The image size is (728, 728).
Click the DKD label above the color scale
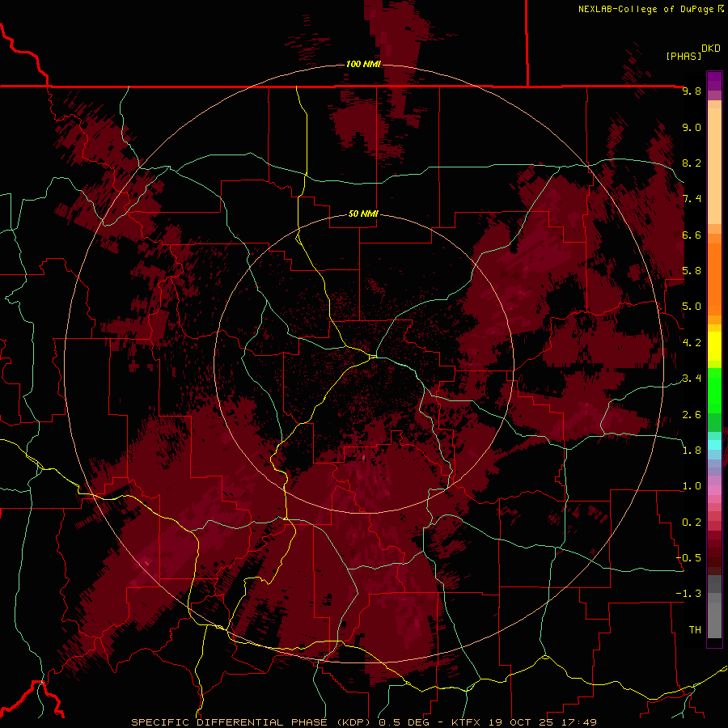click(710, 49)
